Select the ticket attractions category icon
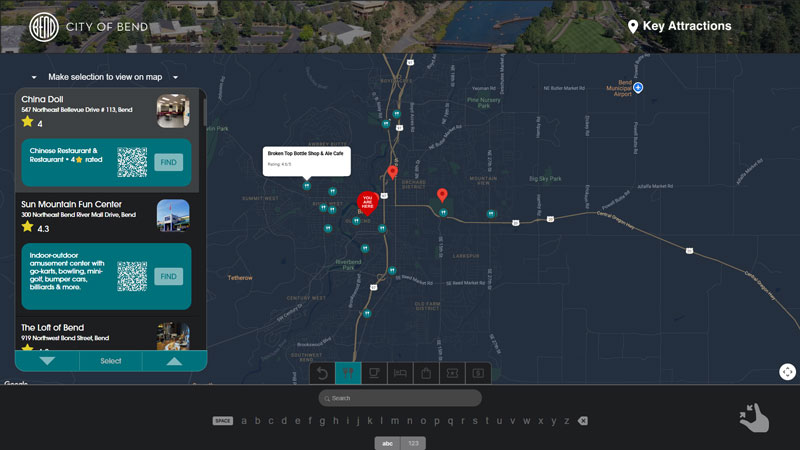800x450 pixels. [452, 373]
